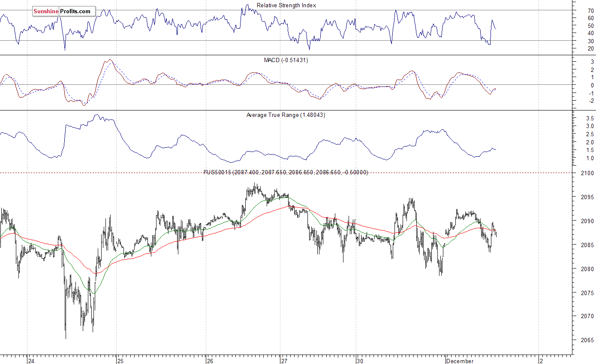Click the SunshineProfits.com logo
Image resolution: width=596 pixels, height=364 pixels.
click(x=63, y=11)
